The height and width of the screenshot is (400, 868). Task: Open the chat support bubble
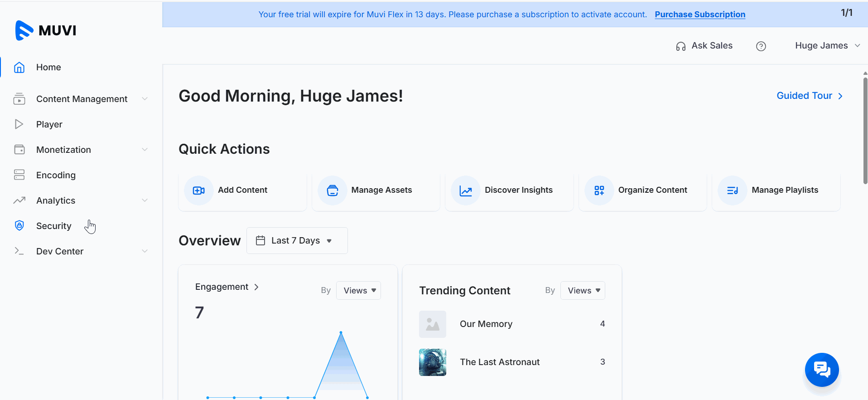[x=822, y=370]
